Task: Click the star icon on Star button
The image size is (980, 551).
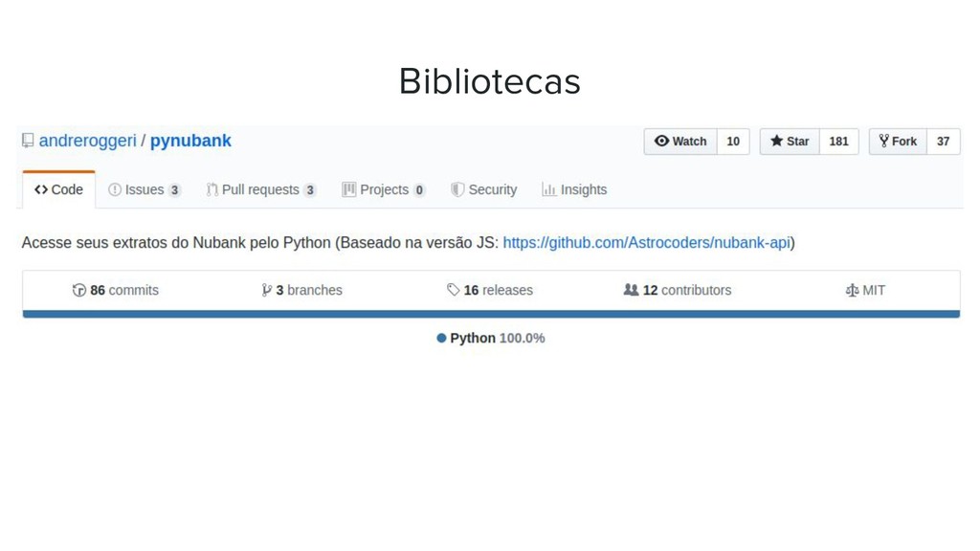Action: click(x=776, y=142)
